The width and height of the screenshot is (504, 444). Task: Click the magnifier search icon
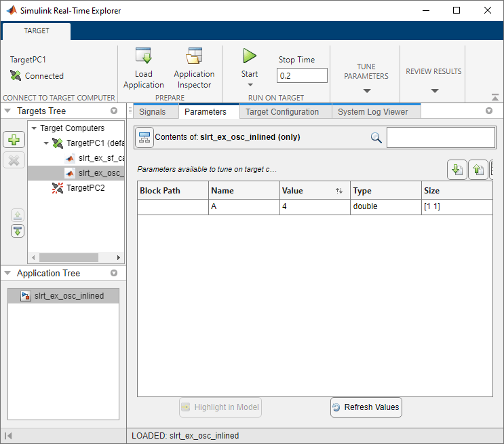point(376,138)
